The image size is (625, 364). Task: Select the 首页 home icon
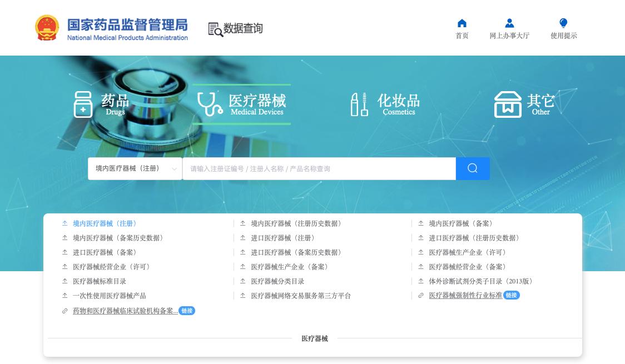462,23
